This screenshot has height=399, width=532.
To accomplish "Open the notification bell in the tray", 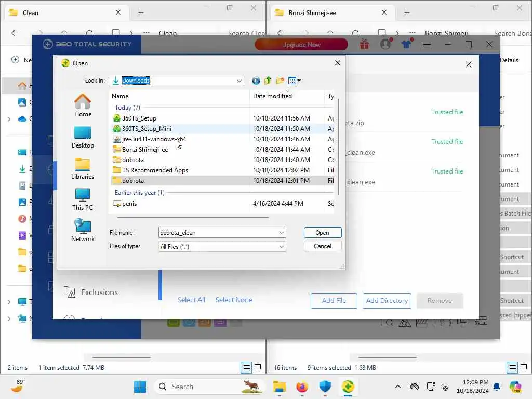I will (497, 387).
